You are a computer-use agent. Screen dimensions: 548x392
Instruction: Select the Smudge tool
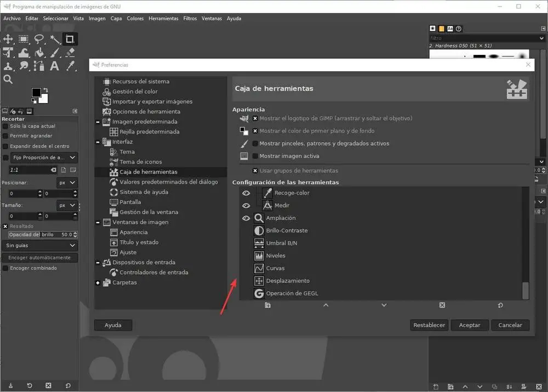[x=24, y=66]
